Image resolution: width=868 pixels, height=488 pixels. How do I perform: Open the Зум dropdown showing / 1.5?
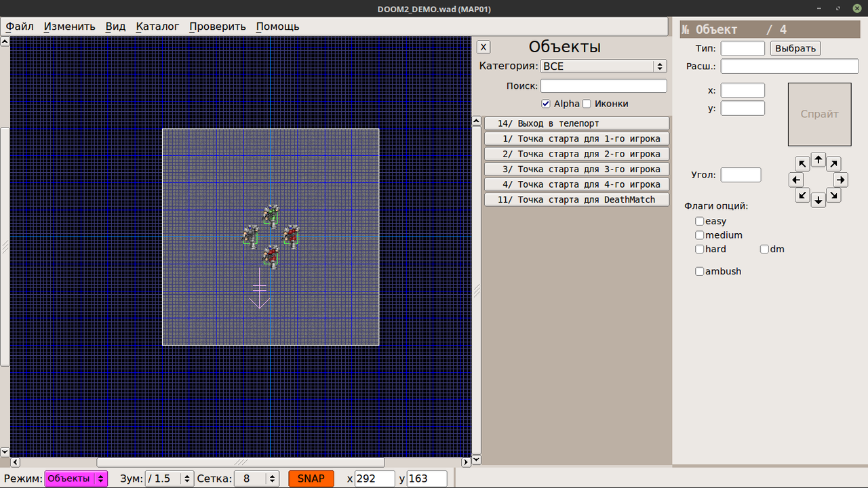pyautogui.click(x=170, y=479)
